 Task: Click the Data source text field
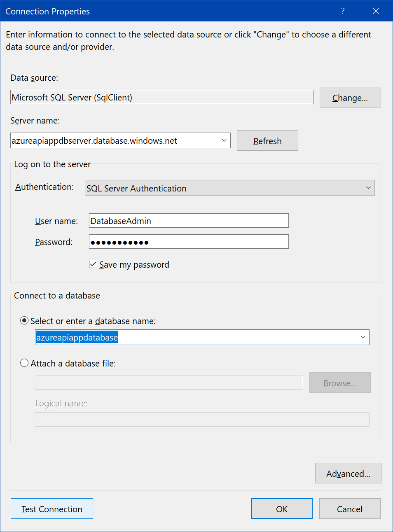click(x=161, y=98)
